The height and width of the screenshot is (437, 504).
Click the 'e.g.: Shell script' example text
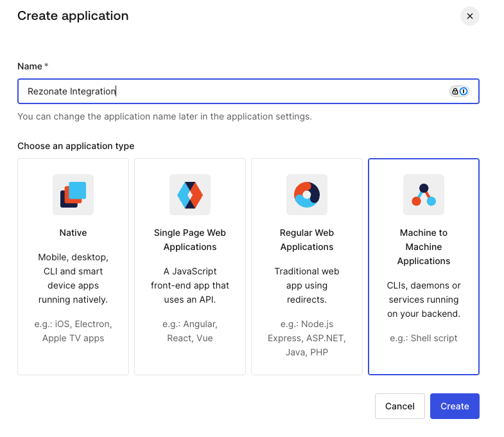424,338
